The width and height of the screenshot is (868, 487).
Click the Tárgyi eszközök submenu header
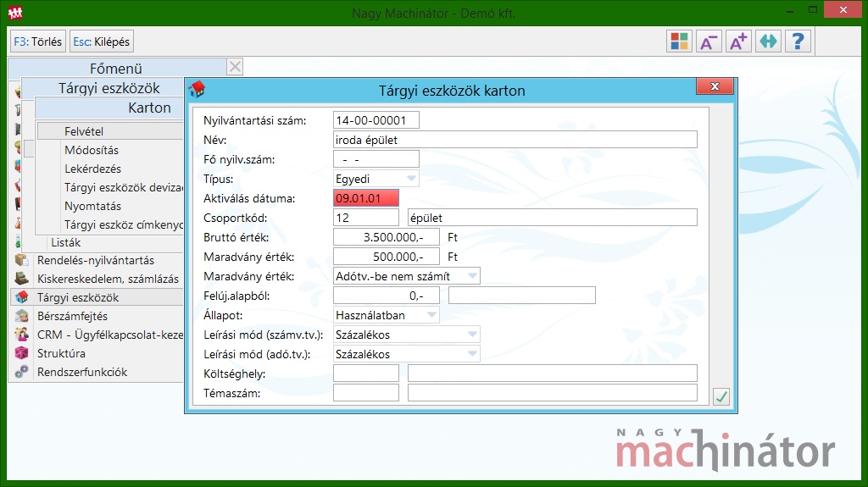103,88
